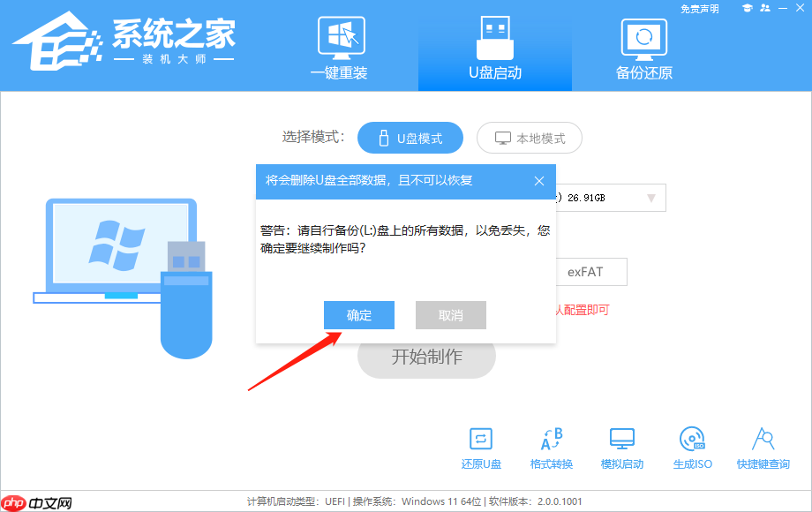Viewport: 812px width, 512px height.
Task: Confirm with the 确定 button
Action: [x=359, y=315]
